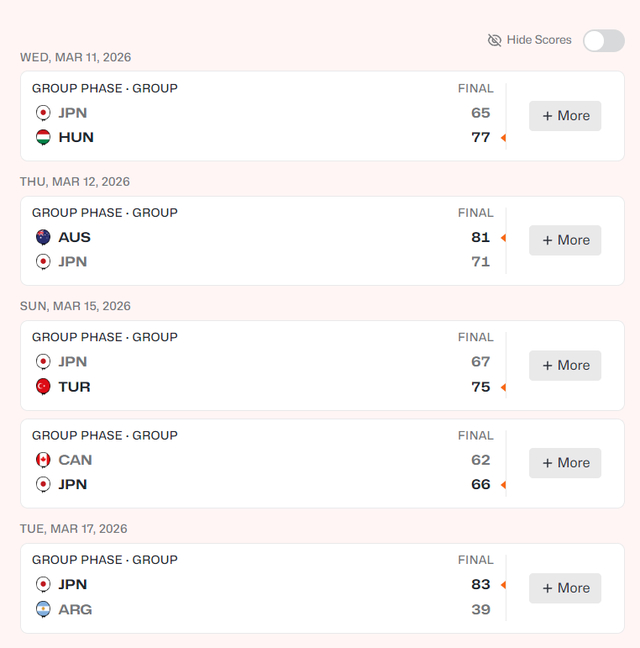Image resolution: width=640 pixels, height=648 pixels.
Task: Expand More for JPN vs ARG game
Action: (565, 588)
